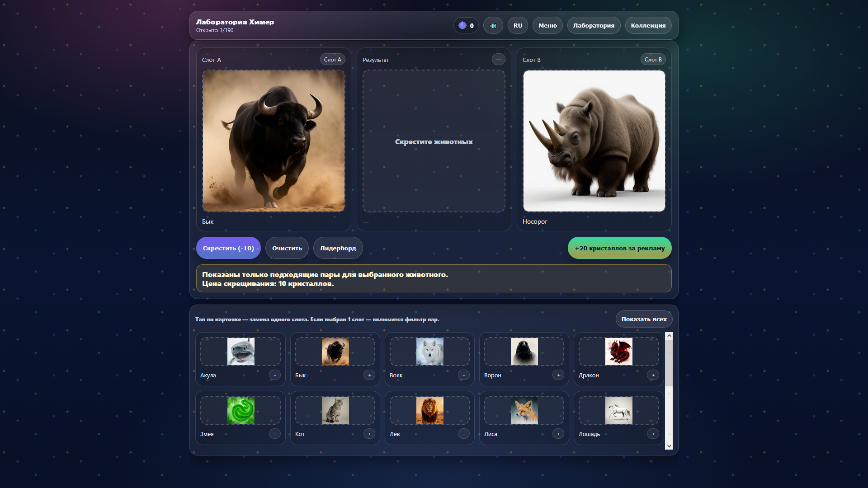The width and height of the screenshot is (868, 488).
Task: Select the Змея (snake) card thumbnail
Action: click(240, 410)
